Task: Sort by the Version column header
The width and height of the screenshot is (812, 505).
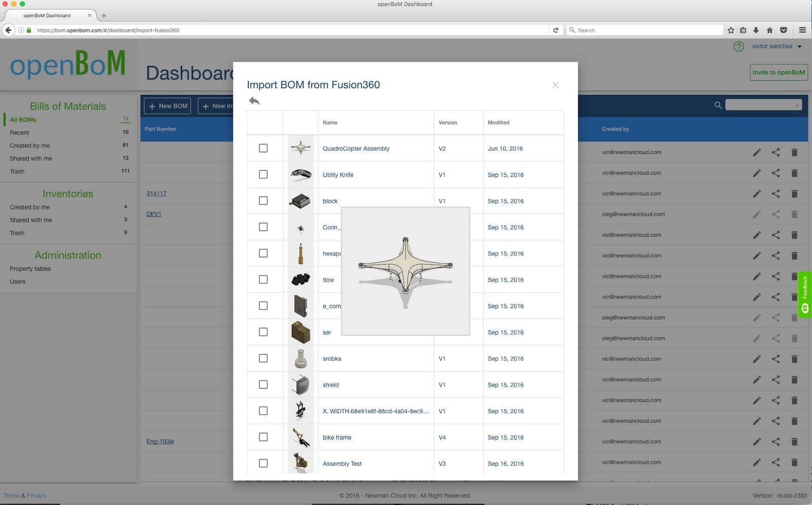Action: coord(448,123)
